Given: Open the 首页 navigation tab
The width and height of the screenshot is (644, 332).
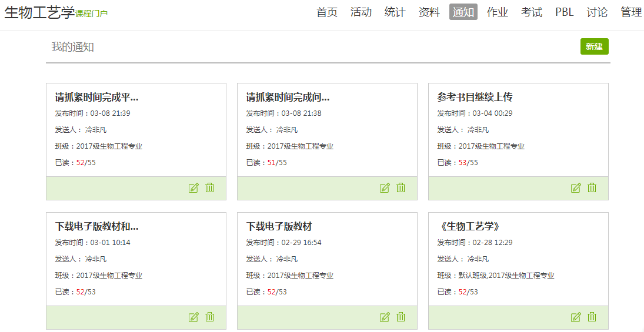Looking at the screenshot, I should [x=327, y=12].
